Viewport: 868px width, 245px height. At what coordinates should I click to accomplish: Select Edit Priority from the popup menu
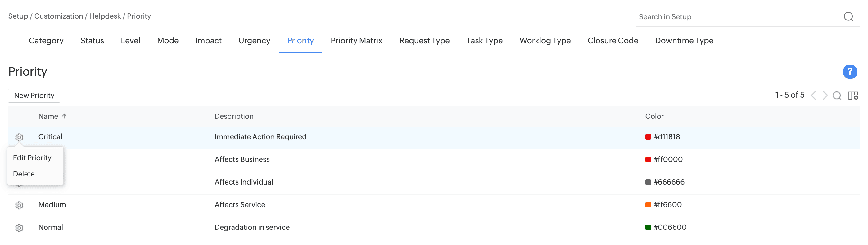(32, 158)
